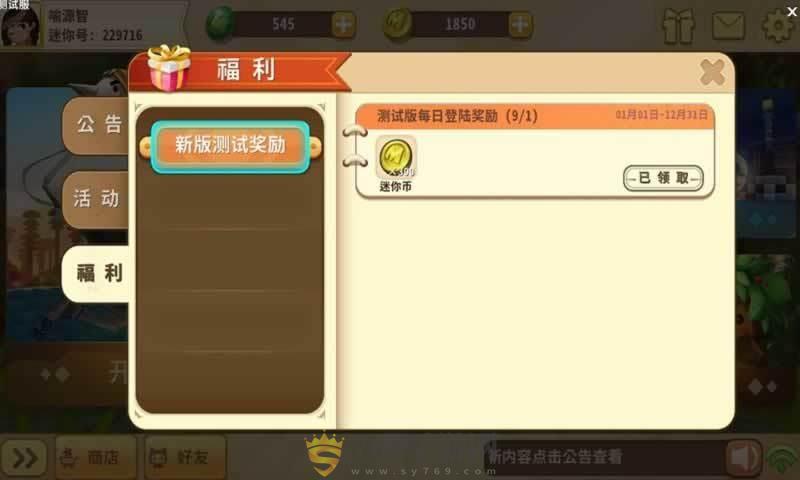The height and width of the screenshot is (480, 800).
Task: Switch to the 公告 announcement tab
Action: click(97, 125)
